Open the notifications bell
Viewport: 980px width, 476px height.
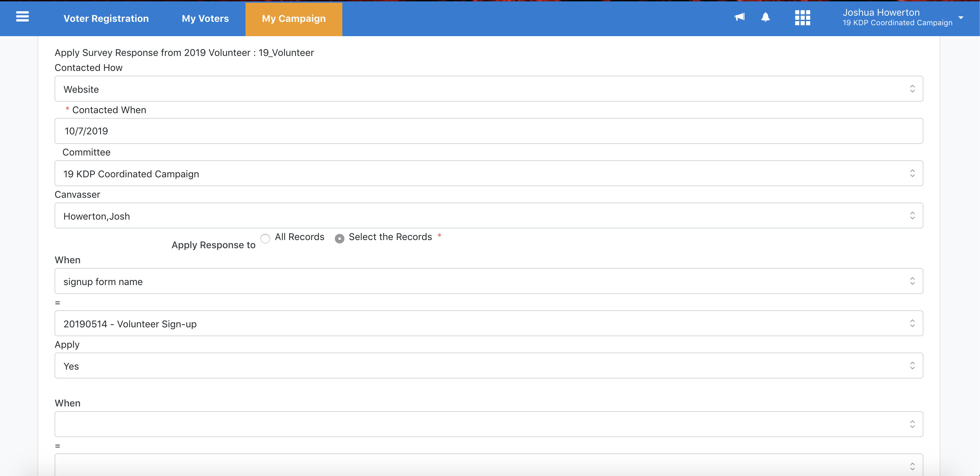coord(766,17)
